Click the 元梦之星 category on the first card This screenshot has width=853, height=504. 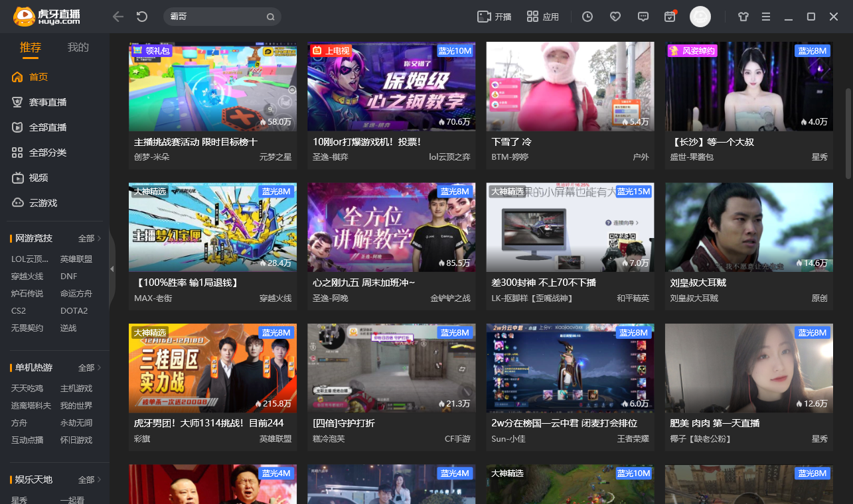(x=275, y=157)
